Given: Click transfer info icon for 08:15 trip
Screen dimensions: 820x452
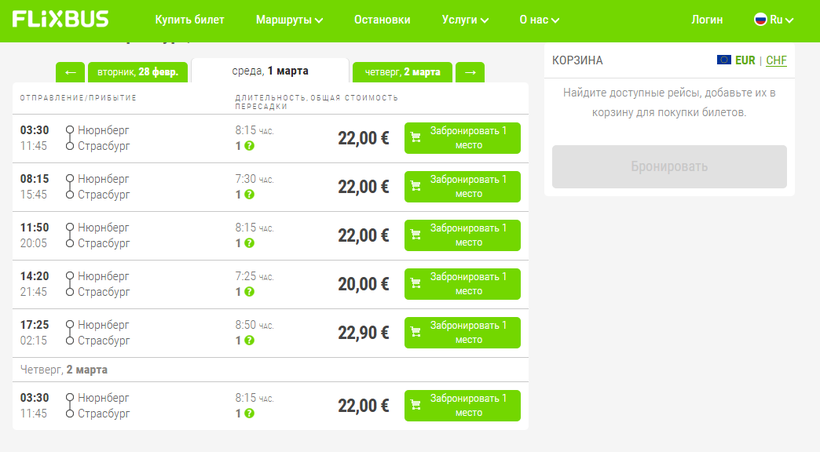Looking at the screenshot, I should coord(249,195).
